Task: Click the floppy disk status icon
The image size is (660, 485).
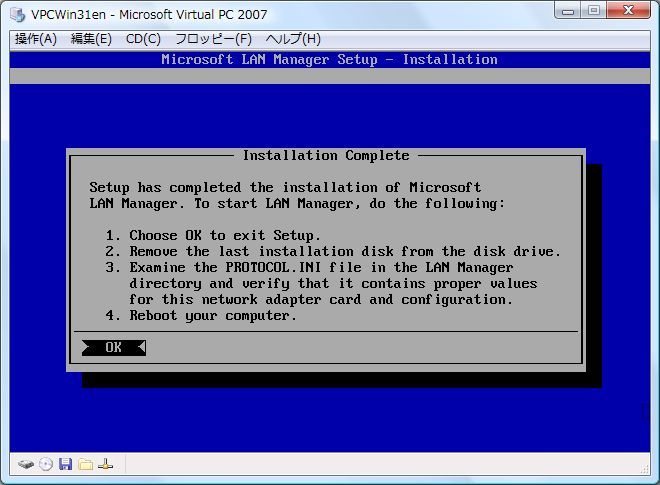Action: coord(65,464)
